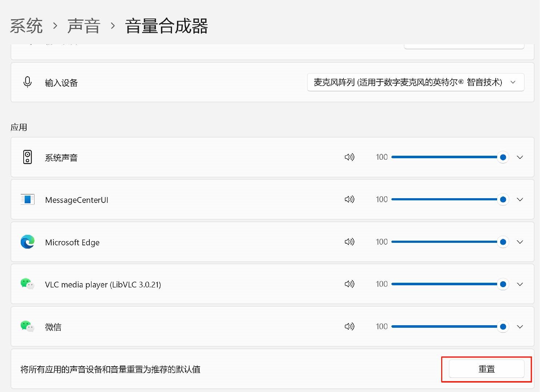This screenshot has width=540, height=392.
Task: Click the 系统声音 volume slider handle
Action: tap(503, 157)
